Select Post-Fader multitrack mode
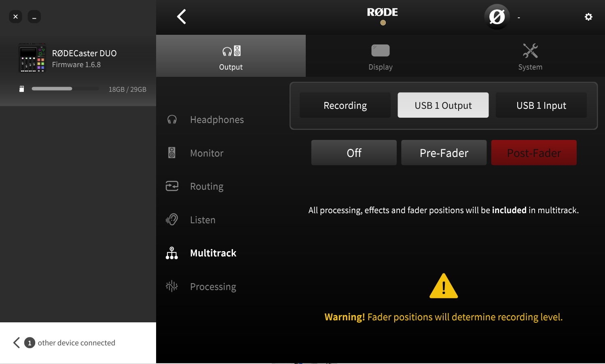The width and height of the screenshot is (605, 364). pos(534,152)
